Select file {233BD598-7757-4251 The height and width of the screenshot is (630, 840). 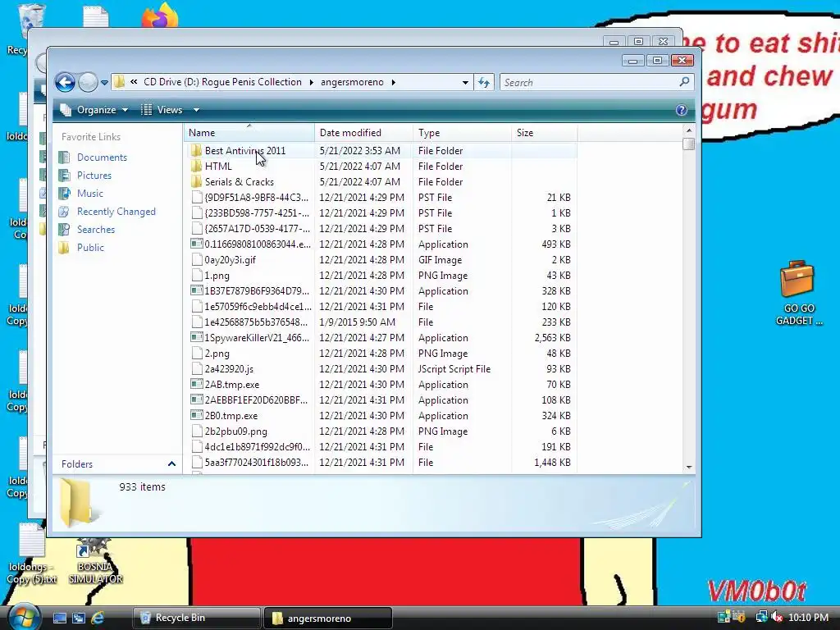coord(257,212)
